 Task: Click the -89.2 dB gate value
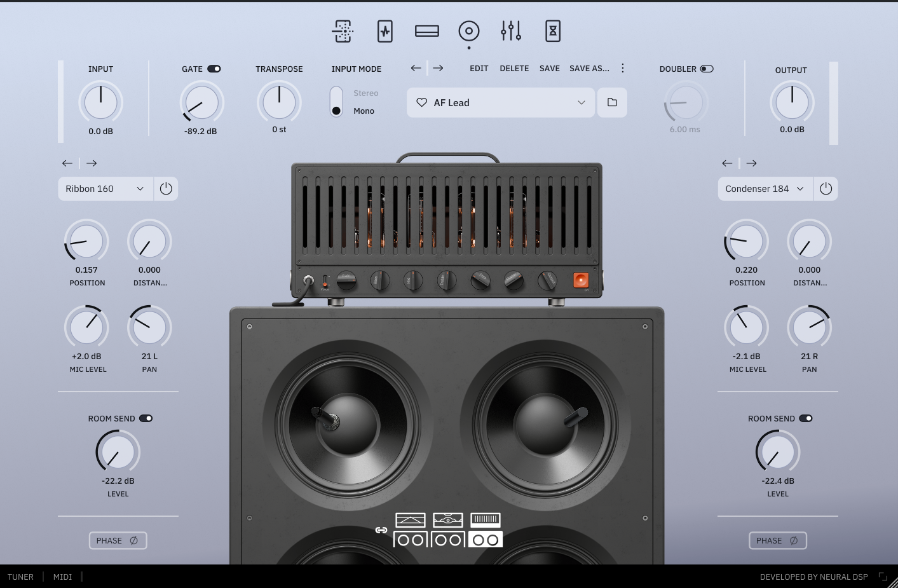(201, 132)
